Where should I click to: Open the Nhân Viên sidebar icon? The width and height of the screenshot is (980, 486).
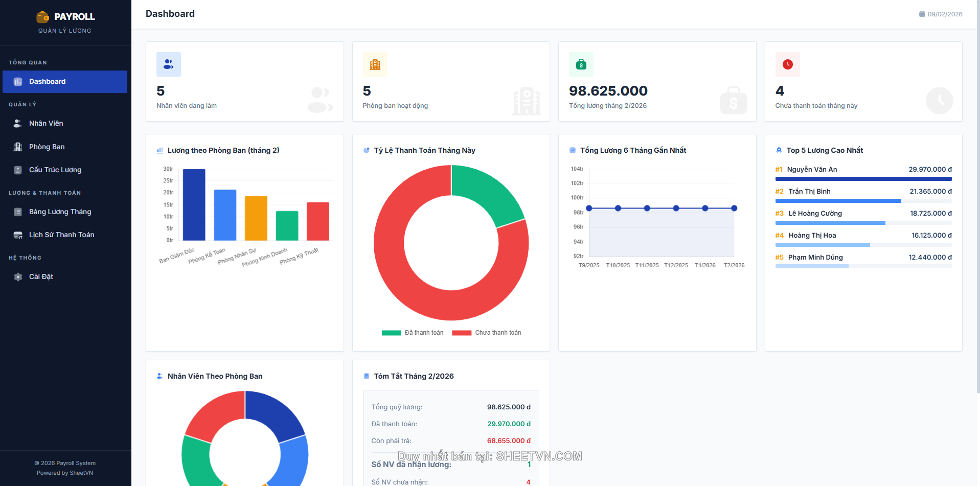pos(17,123)
